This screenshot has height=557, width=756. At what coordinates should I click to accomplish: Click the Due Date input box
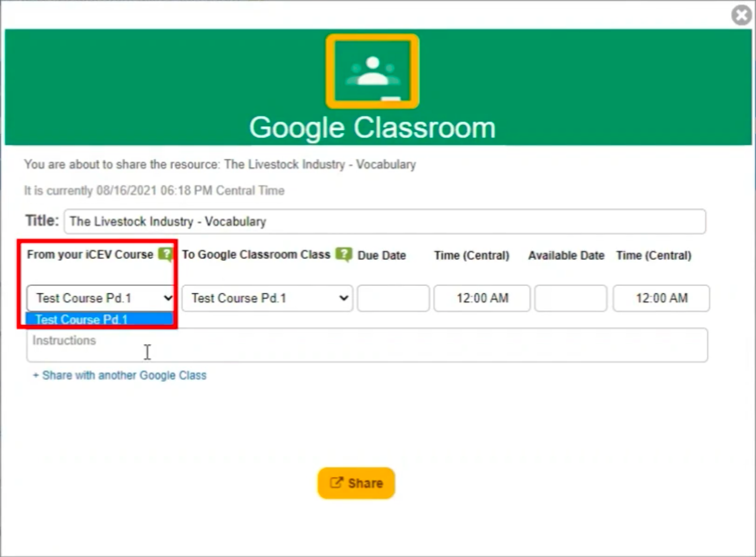(x=393, y=298)
